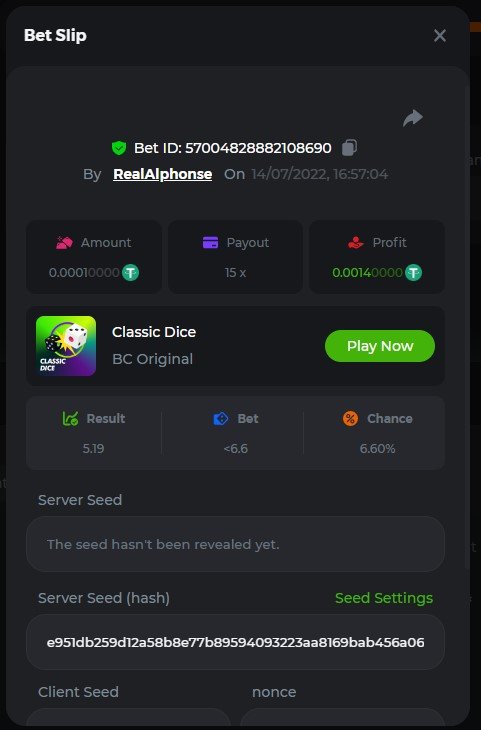Viewport: 481px width, 730px height.
Task: Click the purple Payout card icon
Action: point(210,243)
